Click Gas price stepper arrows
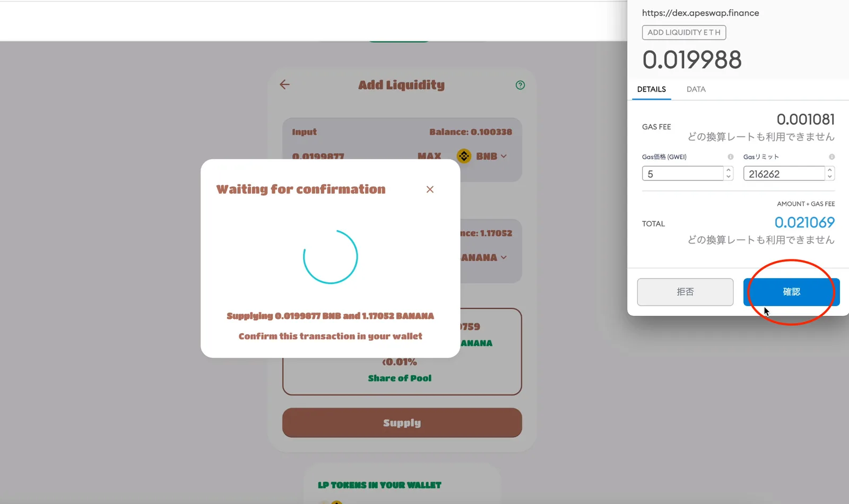 [x=729, y=173]
